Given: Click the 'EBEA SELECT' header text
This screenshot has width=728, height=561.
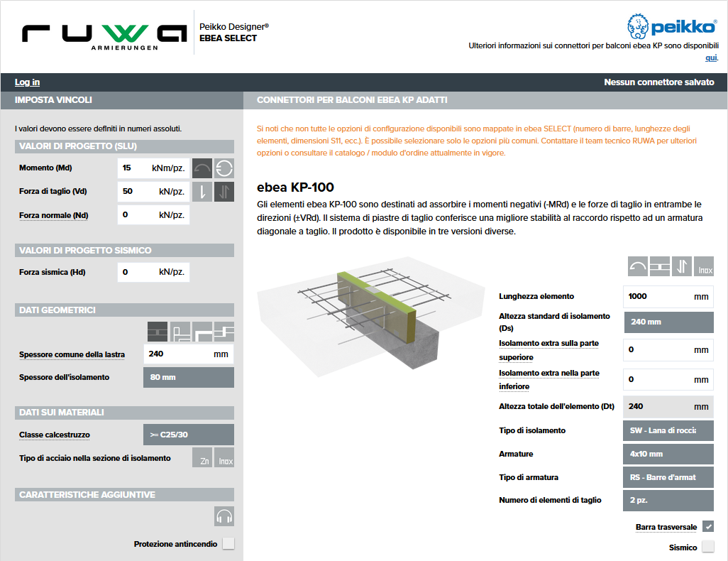Looking at the screenshot, I should (228, 38).
